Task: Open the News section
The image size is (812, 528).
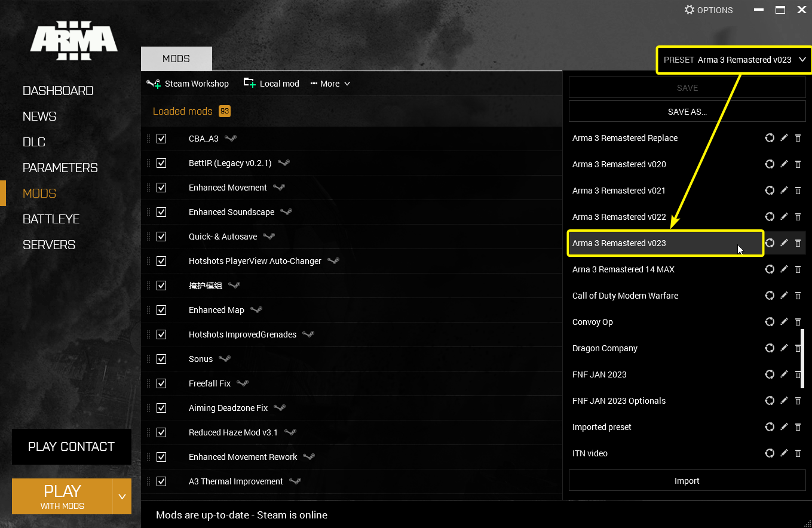Action: [x=39, y=116]
